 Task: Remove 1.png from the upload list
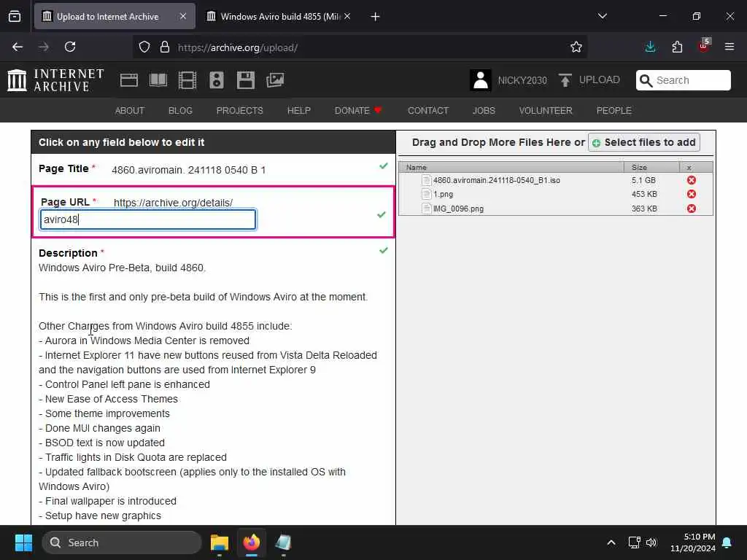(x=692, y=194)
